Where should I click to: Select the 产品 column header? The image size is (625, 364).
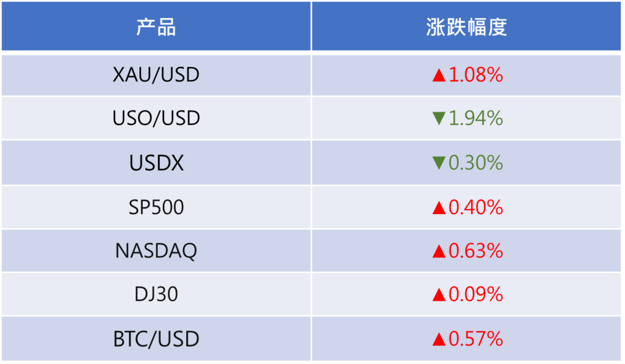pyautogui.click(x=156, y=27)
